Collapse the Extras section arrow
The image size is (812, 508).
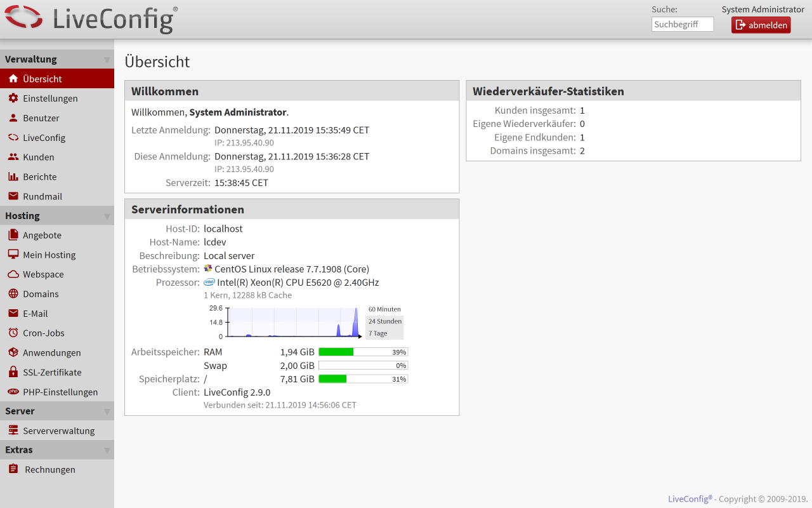[107, 450]
